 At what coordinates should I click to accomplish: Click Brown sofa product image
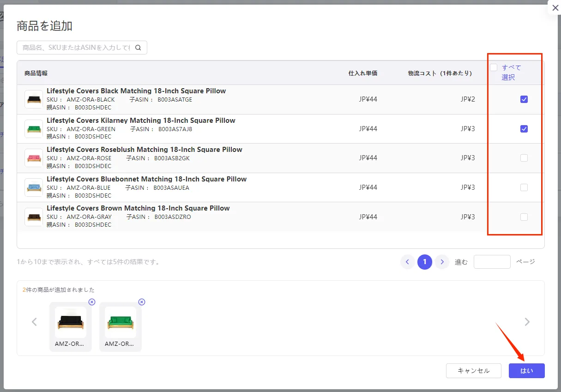[x=34, y=217]
